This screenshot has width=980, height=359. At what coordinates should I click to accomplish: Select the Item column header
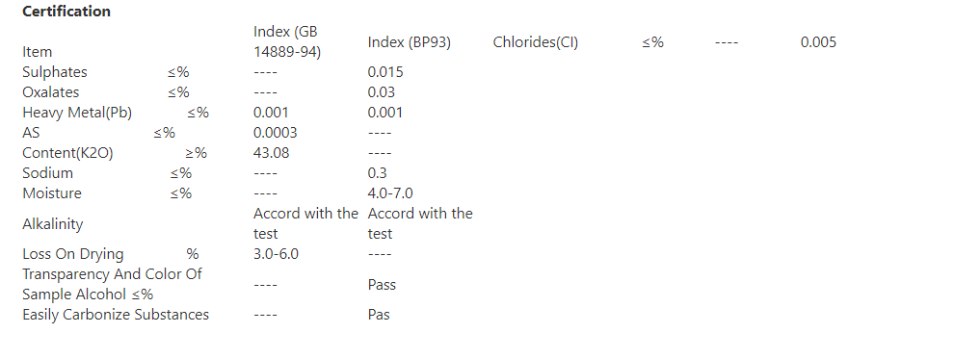pos(38,52)
